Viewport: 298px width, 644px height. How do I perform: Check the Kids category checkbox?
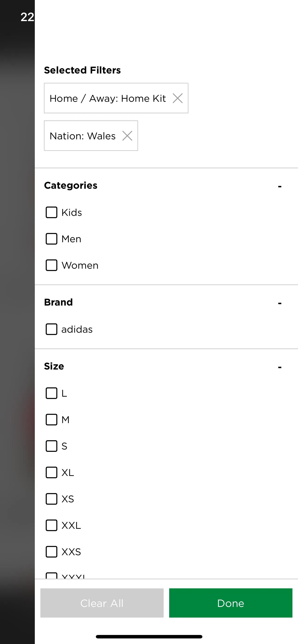coord(52,212)
